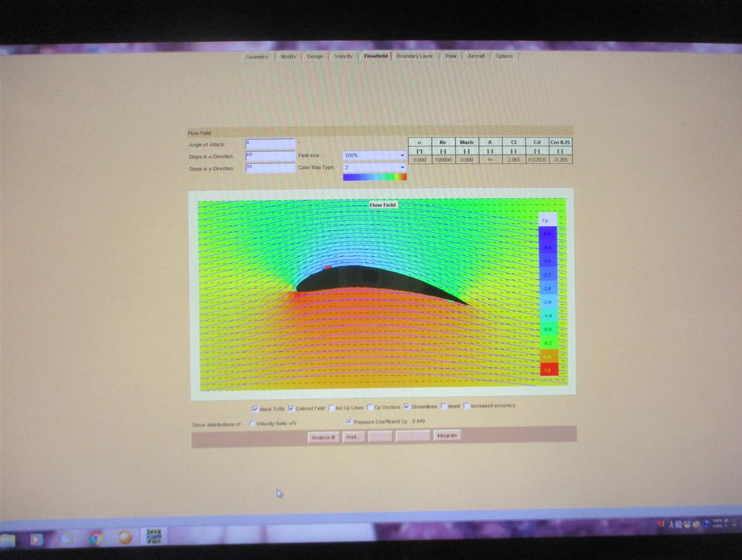Screen dimensions: 742x560
Task: Turn on Cp Vectors checkbox
Action: 370,407
